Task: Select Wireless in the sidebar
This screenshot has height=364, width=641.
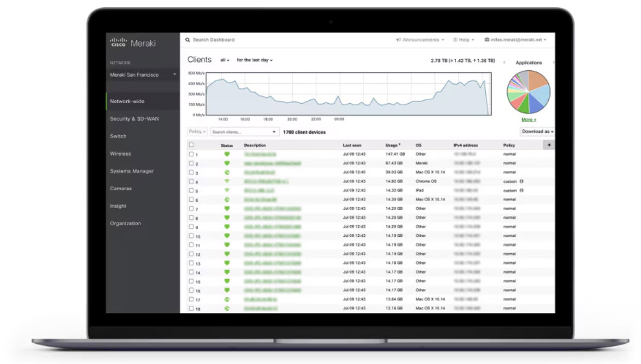Action: coord(121,154)
